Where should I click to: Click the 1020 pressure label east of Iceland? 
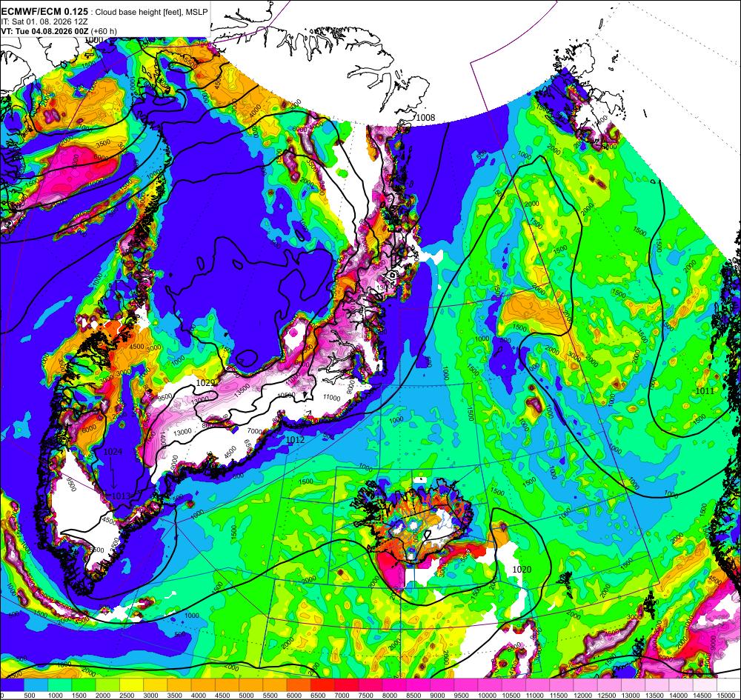(522, 570)
